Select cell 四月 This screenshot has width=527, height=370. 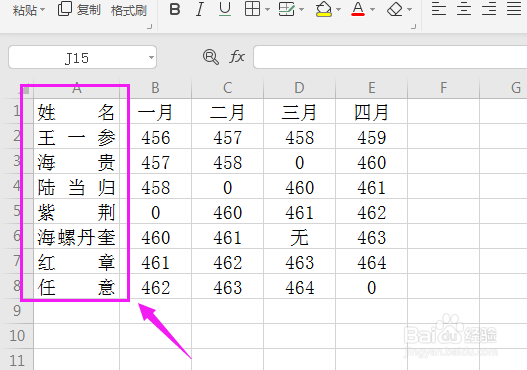tap(371, 112)
